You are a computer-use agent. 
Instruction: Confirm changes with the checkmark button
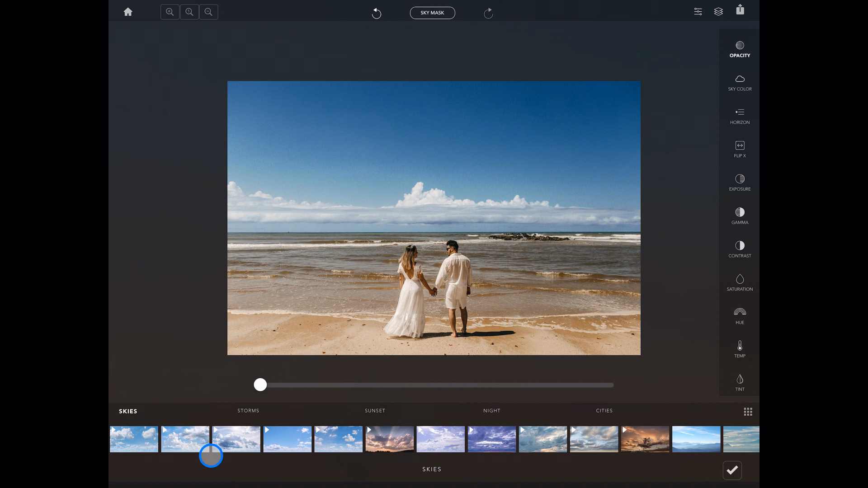[732, 470]
